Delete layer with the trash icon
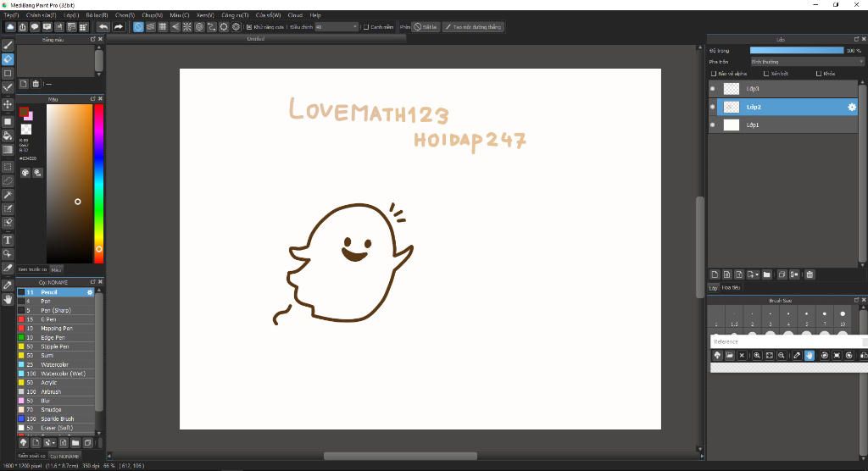The width and height of the screenshot is (868, 471). [810, 274]
